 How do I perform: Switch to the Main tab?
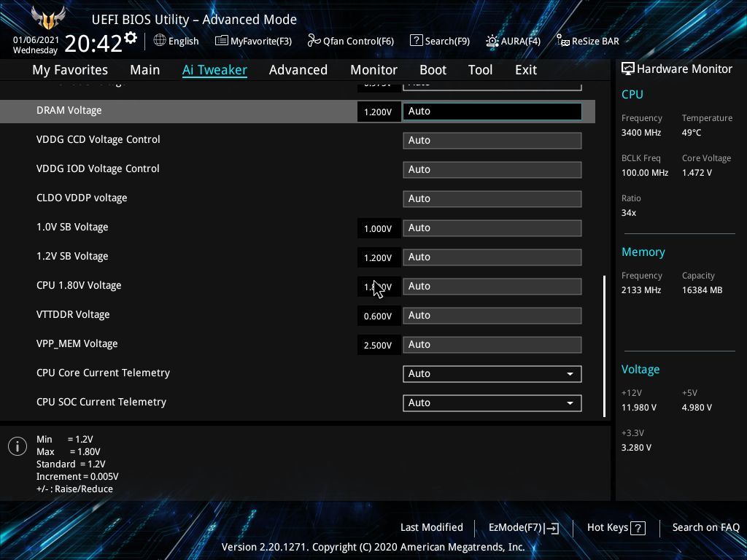[x=145, y=70]
